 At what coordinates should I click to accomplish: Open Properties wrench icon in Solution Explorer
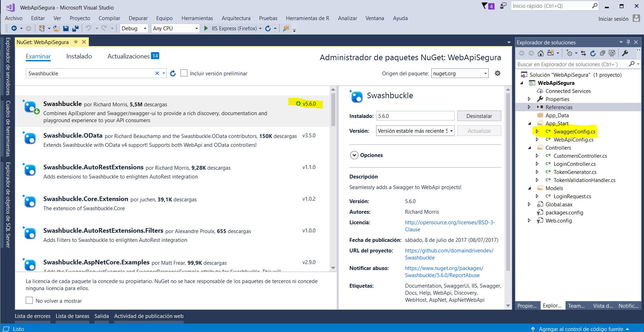(625, 53)
